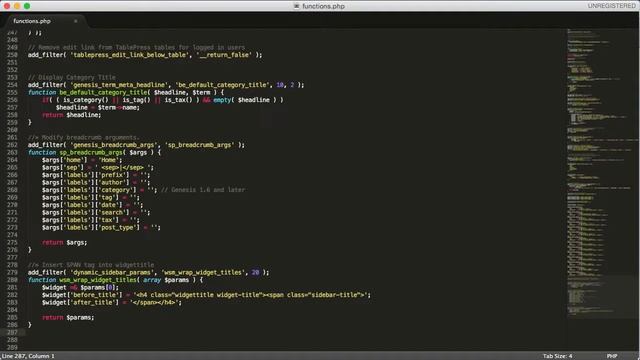Click gutter line number 287

[x=12, y=332]
